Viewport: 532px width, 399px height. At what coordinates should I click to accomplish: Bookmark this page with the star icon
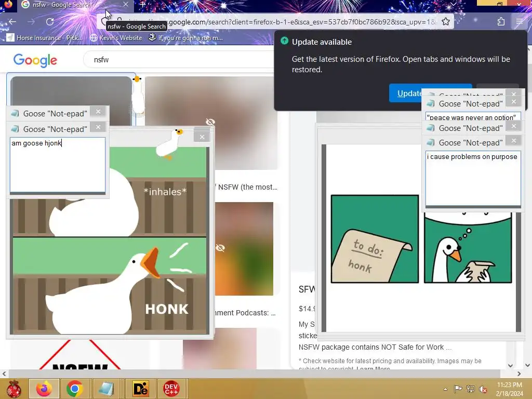[445, 22]
